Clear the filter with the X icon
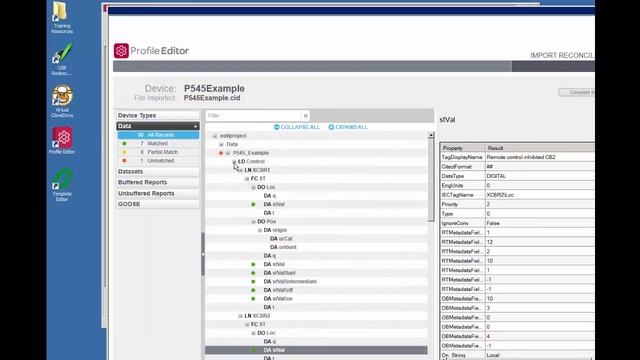 [305, 116]
